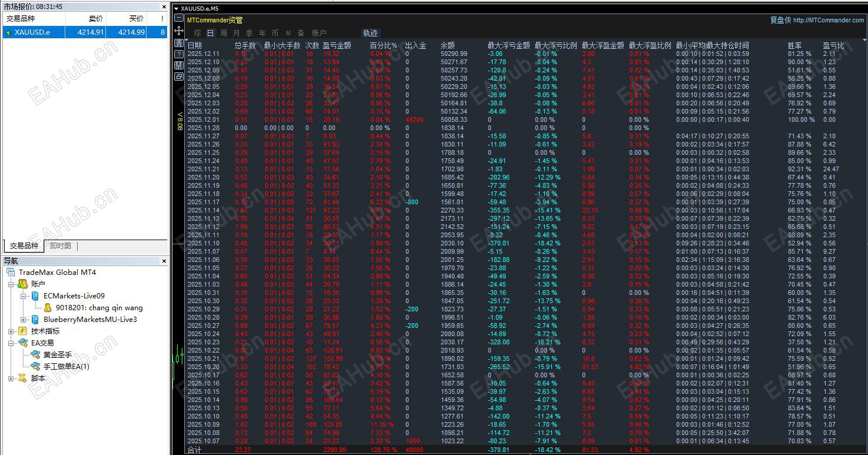Screen dimensions: 868x455
Task: Click the 日期 column header
Action: [x=194, y=45]
